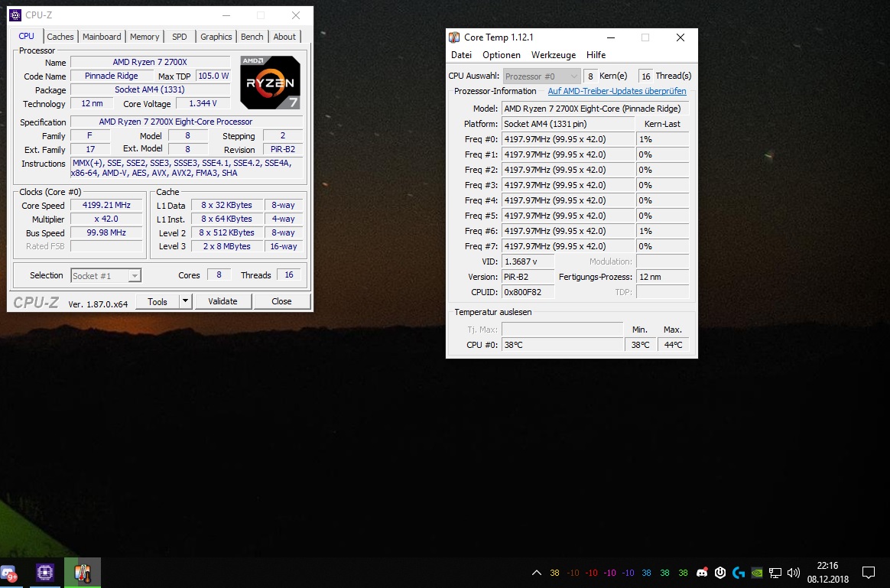
Task: Switch to the Caches tab in CPU-Z
Action: pyautogui.click(x=60, y=37)
